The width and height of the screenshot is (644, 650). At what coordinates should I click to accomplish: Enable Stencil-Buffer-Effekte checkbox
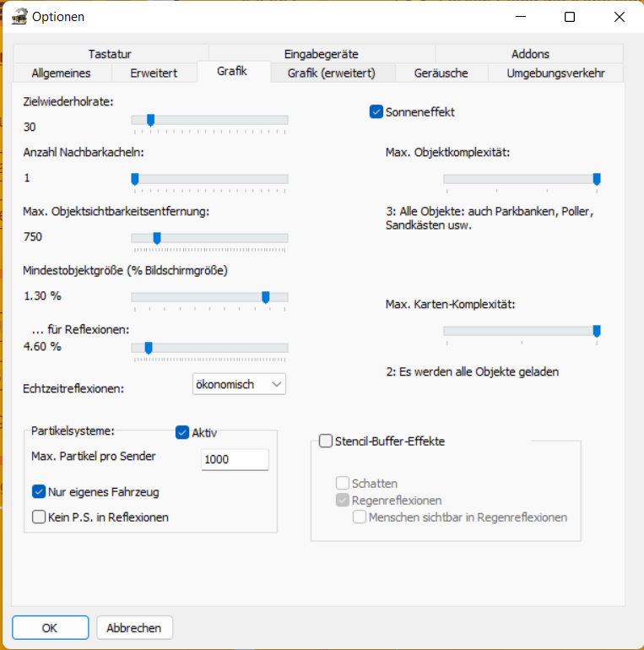[326, 441]
